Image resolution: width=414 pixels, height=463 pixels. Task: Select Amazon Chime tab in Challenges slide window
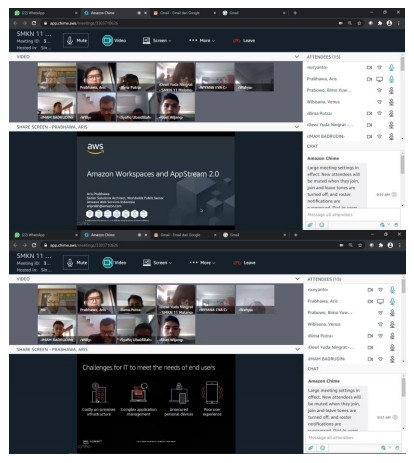pos(115,235)
